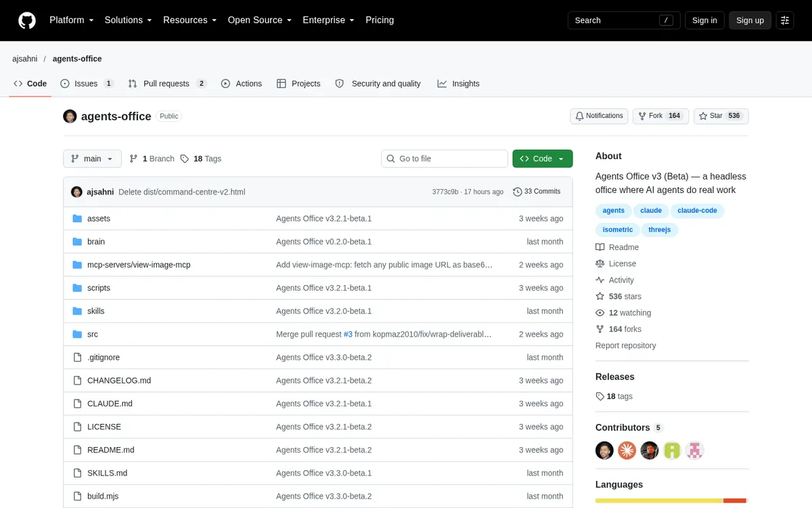The image size is (812, 508).
Task: Open the Security and quality tab
Action: click(378, 83)
